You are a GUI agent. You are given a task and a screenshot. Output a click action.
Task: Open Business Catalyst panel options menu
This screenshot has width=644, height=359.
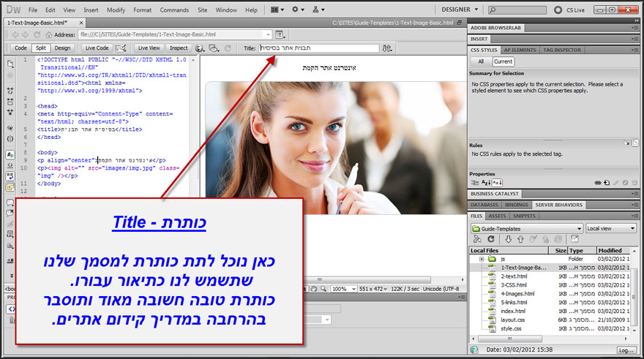pyautogui.click(x=634, y=194)
